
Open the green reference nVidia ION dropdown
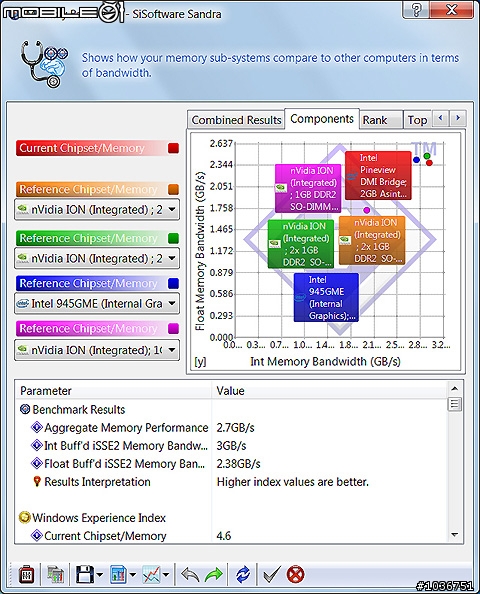(97, 258)
